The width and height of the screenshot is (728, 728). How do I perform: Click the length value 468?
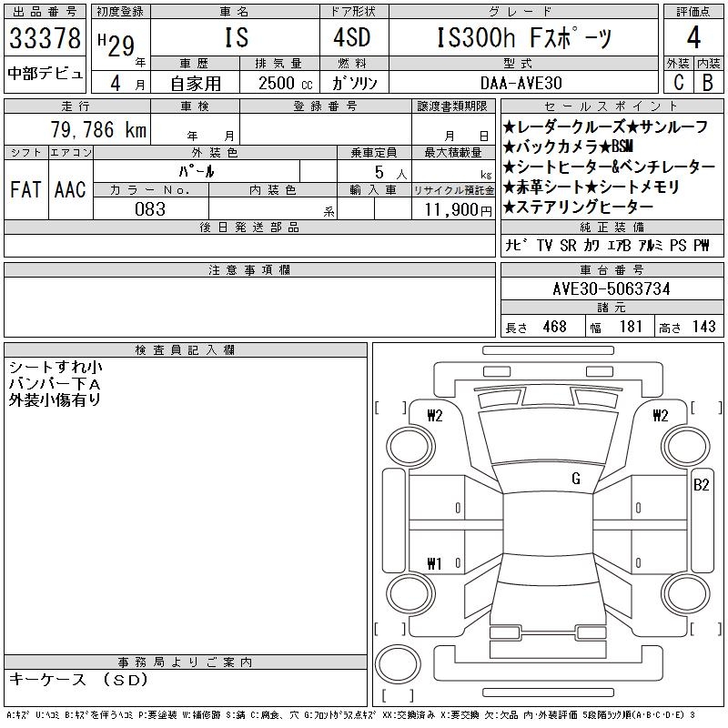pos(555,327)
